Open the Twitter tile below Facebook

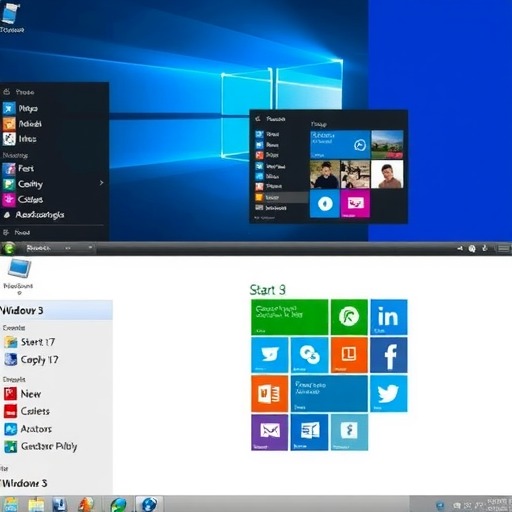click(389, 394)
